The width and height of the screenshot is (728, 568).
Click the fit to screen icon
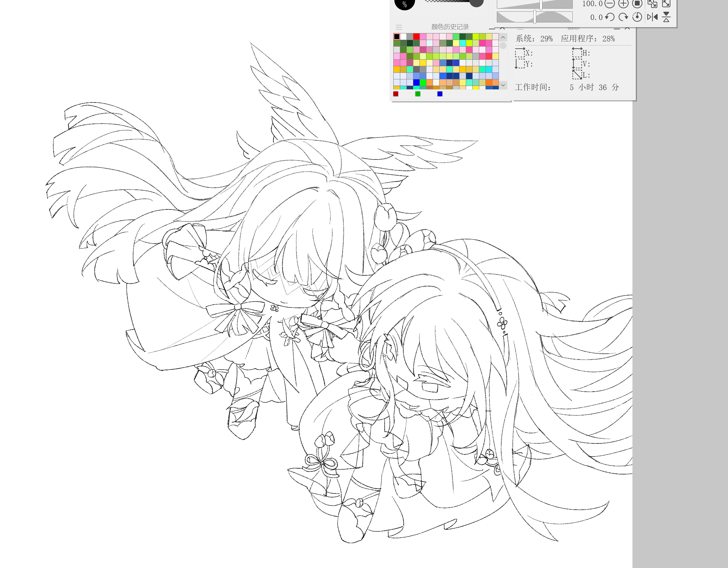[x=652, y=4]
